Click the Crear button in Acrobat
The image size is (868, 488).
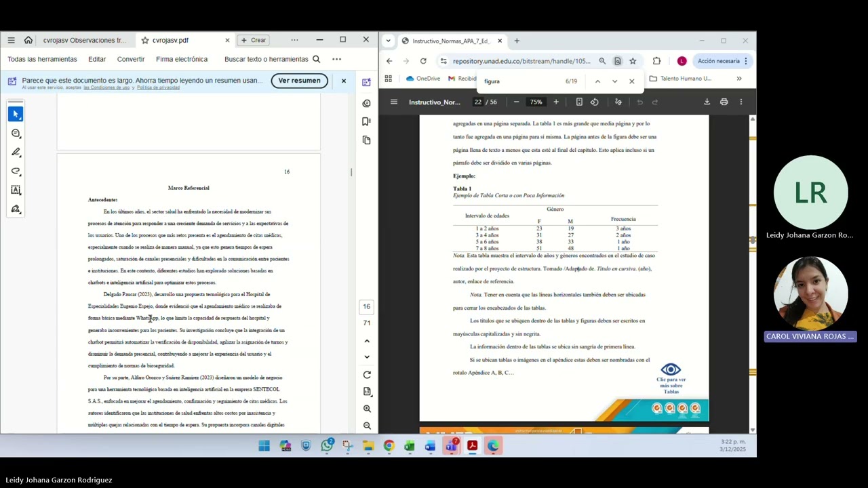click(254, 40)
